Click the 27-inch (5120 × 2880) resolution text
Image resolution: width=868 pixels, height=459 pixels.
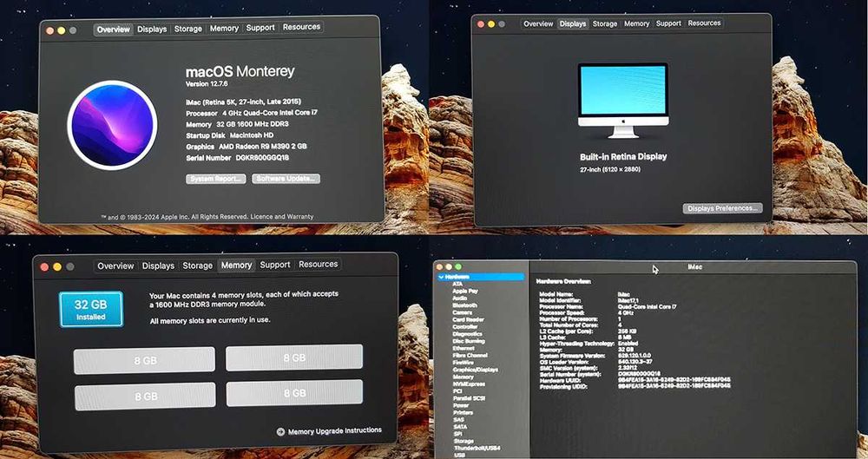click(610, 169)
